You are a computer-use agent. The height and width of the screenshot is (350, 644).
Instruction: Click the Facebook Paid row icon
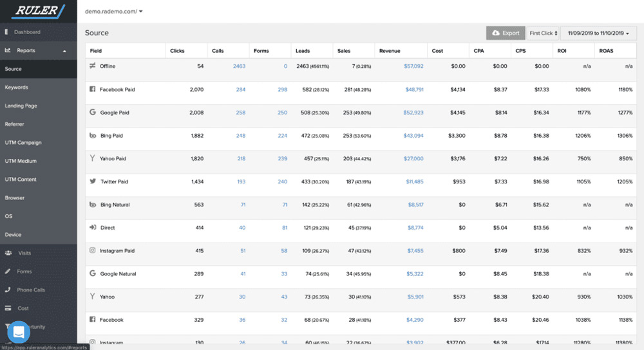click(92, 89)
